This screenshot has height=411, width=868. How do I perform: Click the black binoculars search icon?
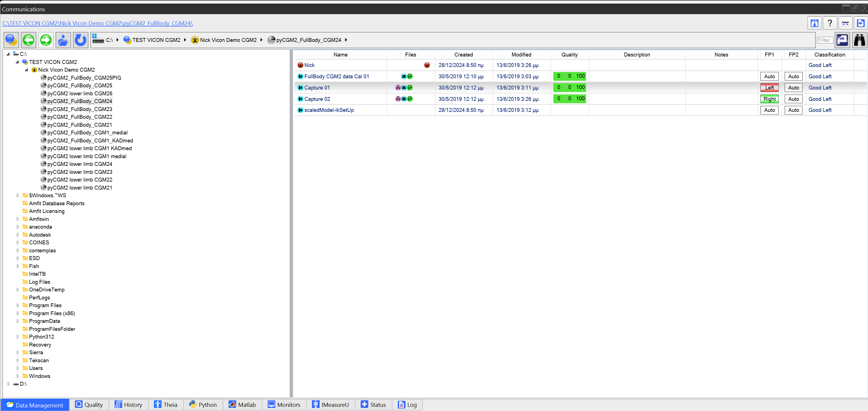pos(859,40)
